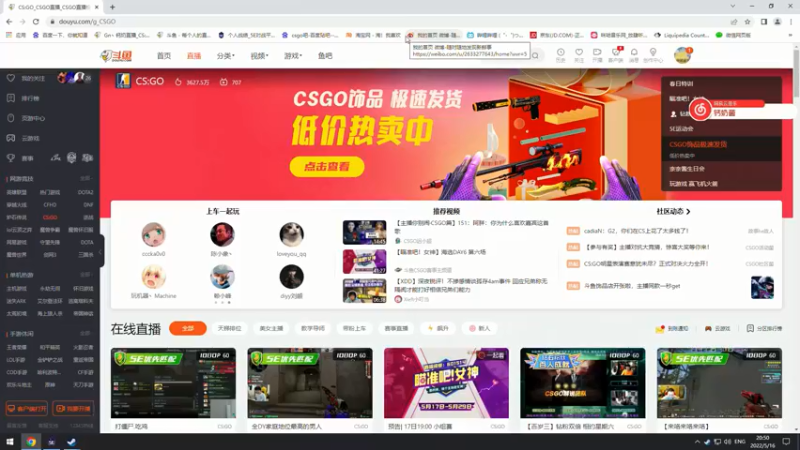Open 页游中心 icon in sidebar
This screenshot has height=450, width=800.
11,118
